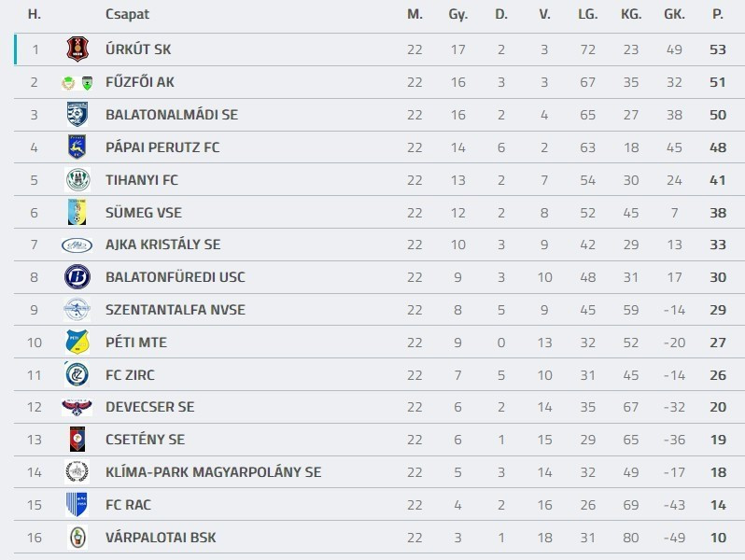745x560 pixels.
Task: Click the Sümeg VSE team crest
Action: [x=77, y=212]
